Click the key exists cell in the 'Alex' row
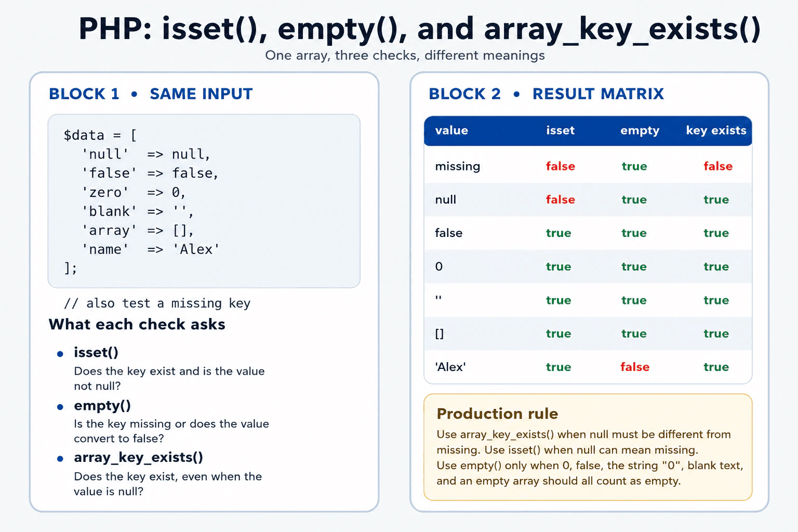 coord(716,367)
